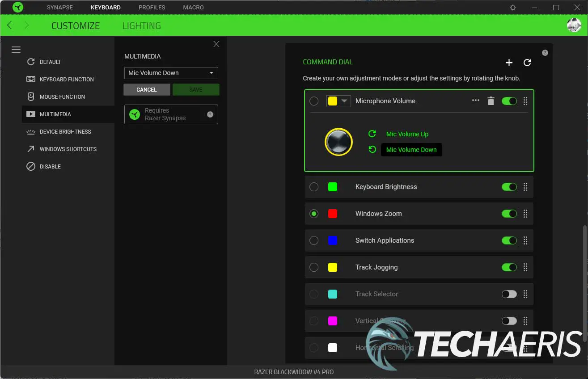Open the Mic Volume Down dropdown
The image size is (588, 379).
pyautogui.click(x=171, y=73)
